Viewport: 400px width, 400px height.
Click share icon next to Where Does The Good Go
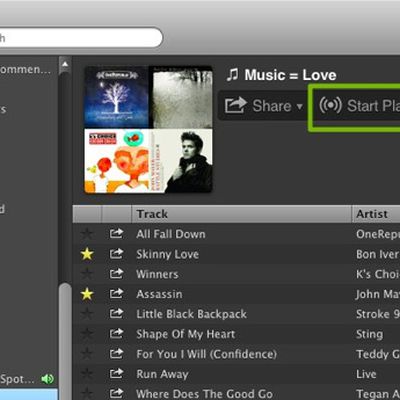116,393
